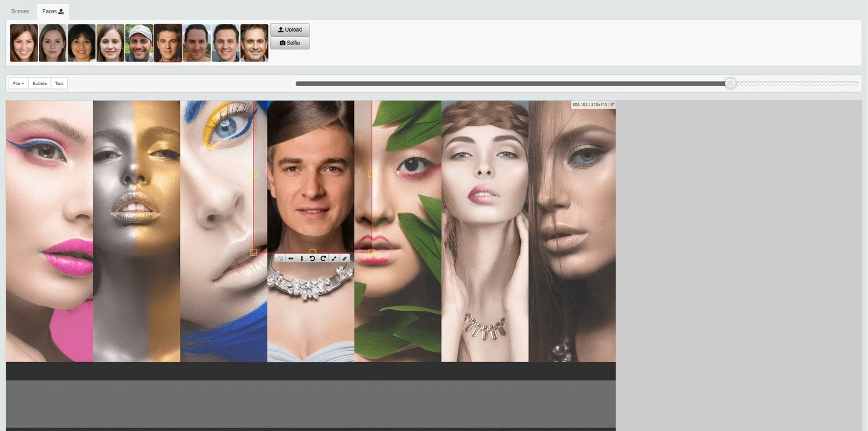This screenshot has height=431, width=868.
Task: Select the last face thumbnail in the row
Action: click(254, 43)
